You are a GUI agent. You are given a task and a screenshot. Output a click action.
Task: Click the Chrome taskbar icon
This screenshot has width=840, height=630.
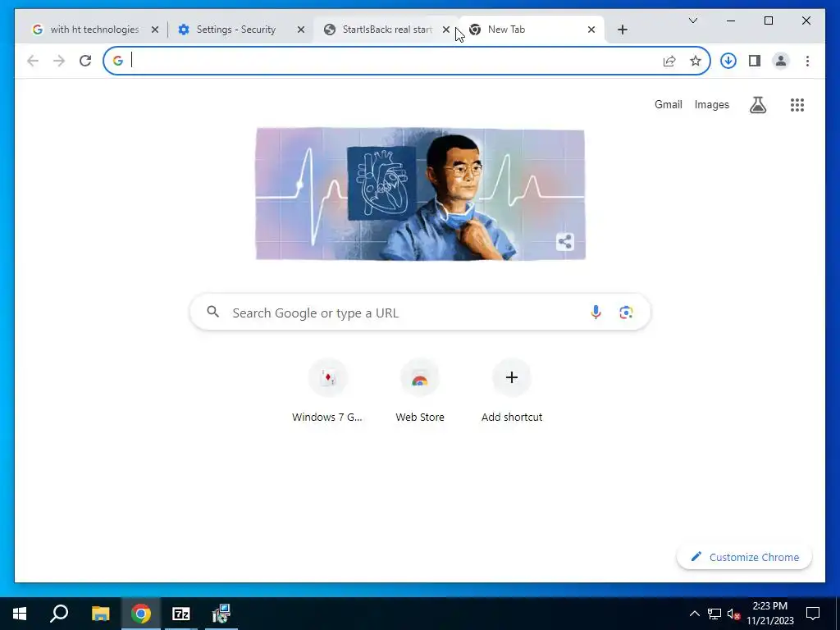pyautogui.click(x=141, y=614)
